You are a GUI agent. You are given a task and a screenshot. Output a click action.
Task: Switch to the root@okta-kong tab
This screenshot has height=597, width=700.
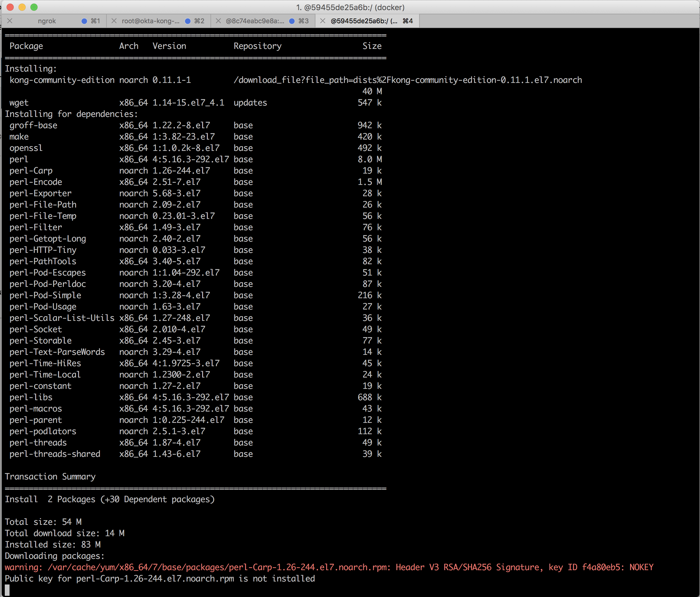pos(150,21)
